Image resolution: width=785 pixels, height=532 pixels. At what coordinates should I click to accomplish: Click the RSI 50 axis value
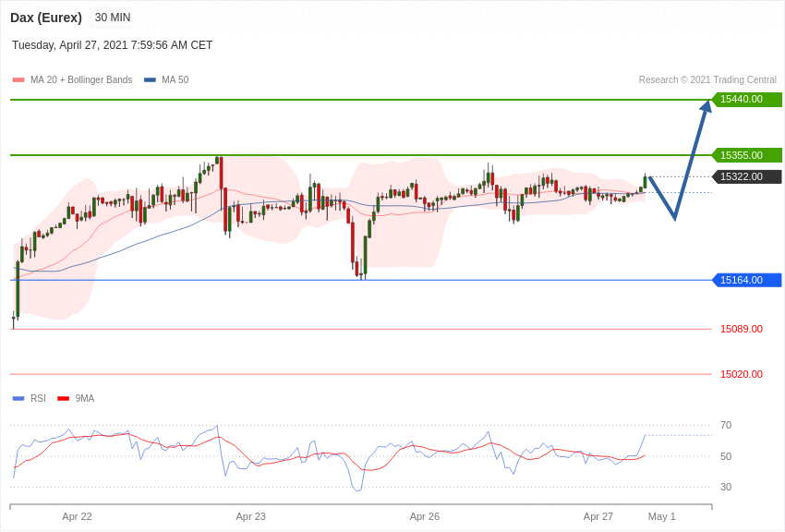tap(726, 456)
